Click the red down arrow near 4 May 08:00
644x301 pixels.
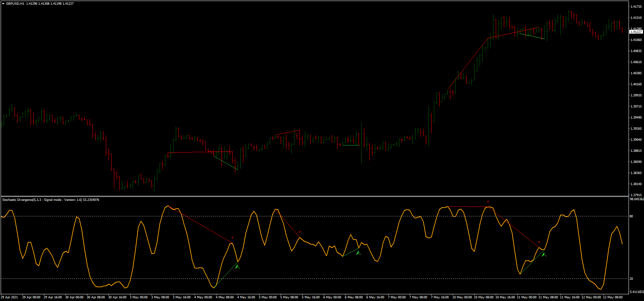[232, 238]
